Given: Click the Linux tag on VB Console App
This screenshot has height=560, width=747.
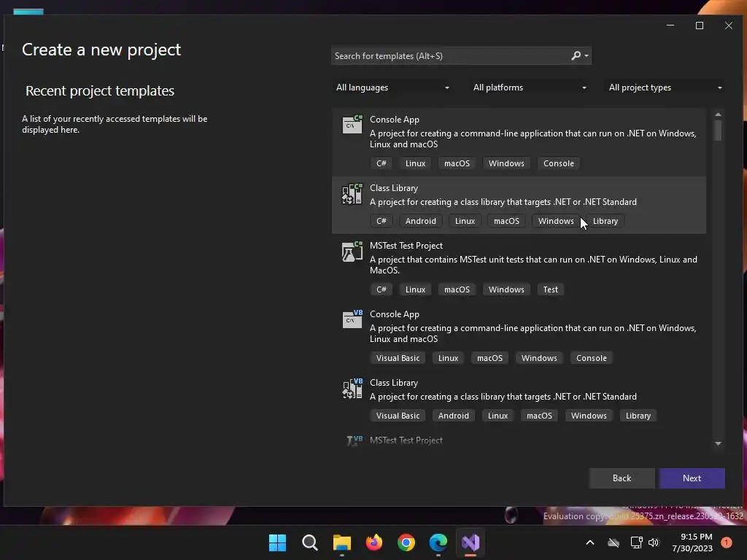Looking at the screenshot, I should 449,358.
